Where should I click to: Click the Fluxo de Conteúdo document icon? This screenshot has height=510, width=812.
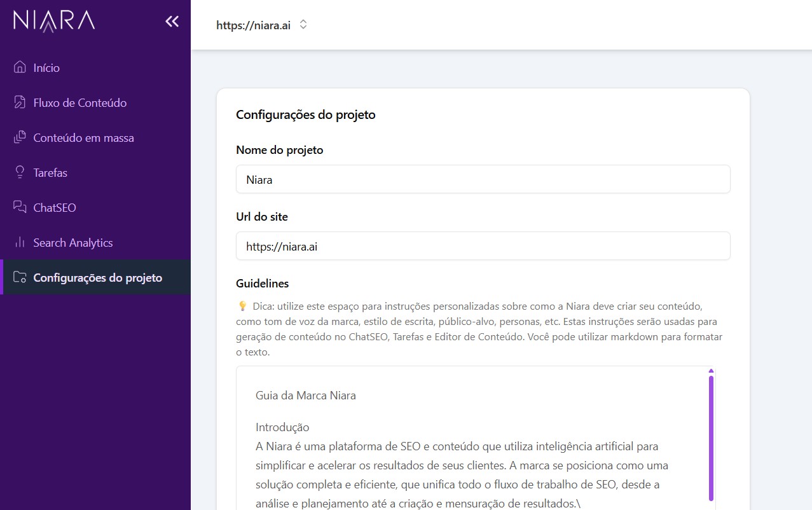tap(20, 102)
